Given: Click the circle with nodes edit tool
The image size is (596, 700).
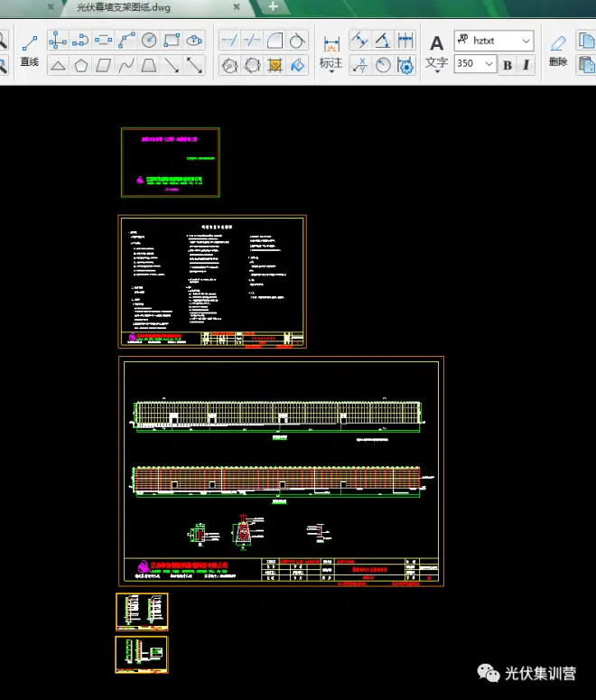Looking at the screenshot, I should pyautogui.click(x=229, y=66).
